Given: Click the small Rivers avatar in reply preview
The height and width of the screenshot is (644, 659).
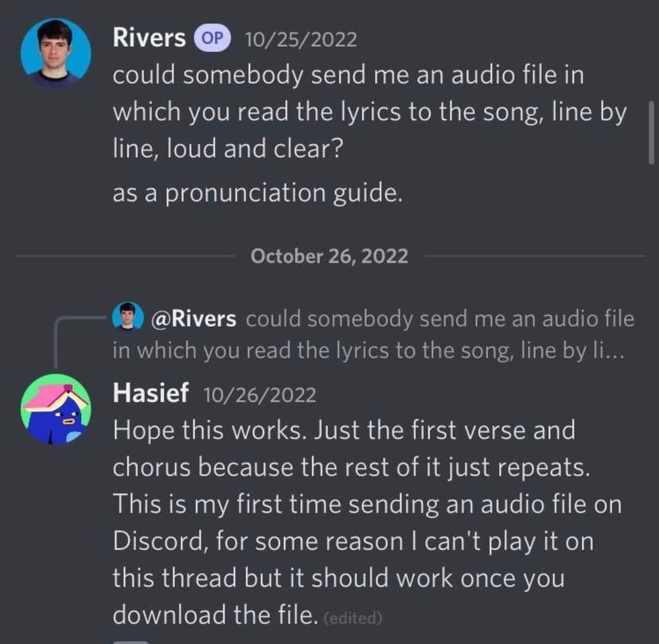Looking at the screenshot, I should tap(128, 316).
